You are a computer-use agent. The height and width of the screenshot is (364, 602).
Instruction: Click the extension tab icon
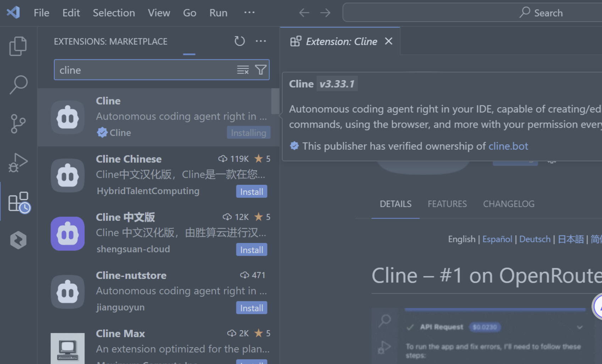(x=296, y=41)
